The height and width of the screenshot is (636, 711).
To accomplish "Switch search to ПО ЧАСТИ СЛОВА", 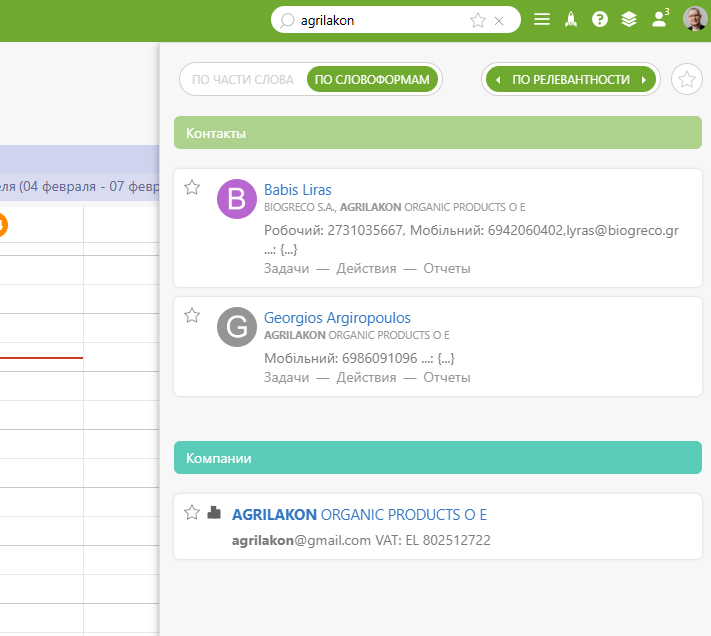I will [x=243, y=80].
